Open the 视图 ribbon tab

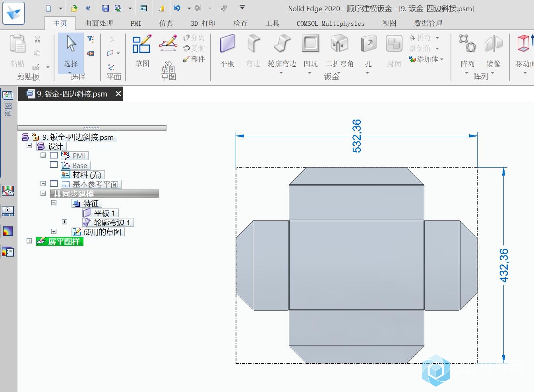(x=389, y=23)
